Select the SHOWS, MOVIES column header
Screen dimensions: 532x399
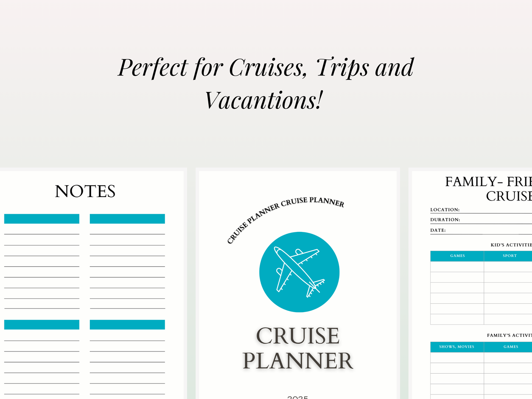click(457, 347)
